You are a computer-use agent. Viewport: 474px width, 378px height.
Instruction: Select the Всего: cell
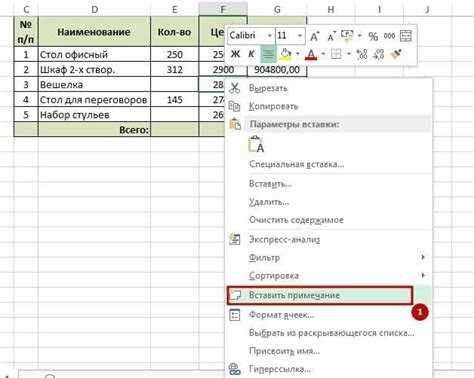pyautogui.click(x=94, y=129)
